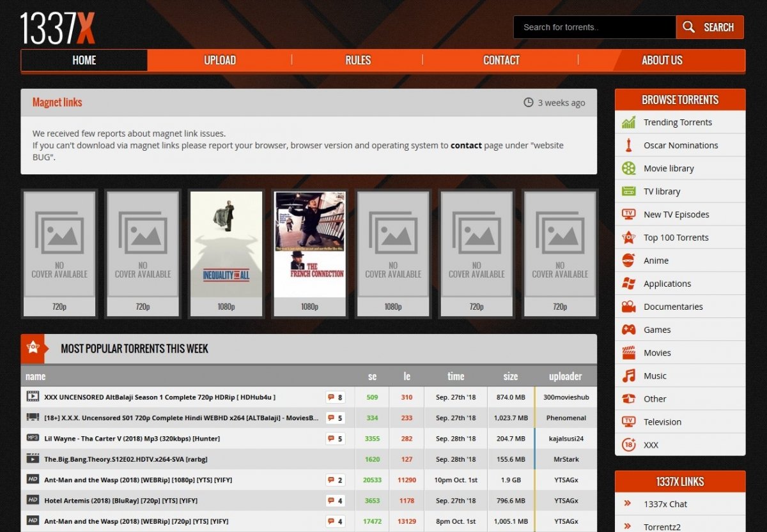Open the Inequality for All poster
767x532 pixels.
click(x=226, y=244)
